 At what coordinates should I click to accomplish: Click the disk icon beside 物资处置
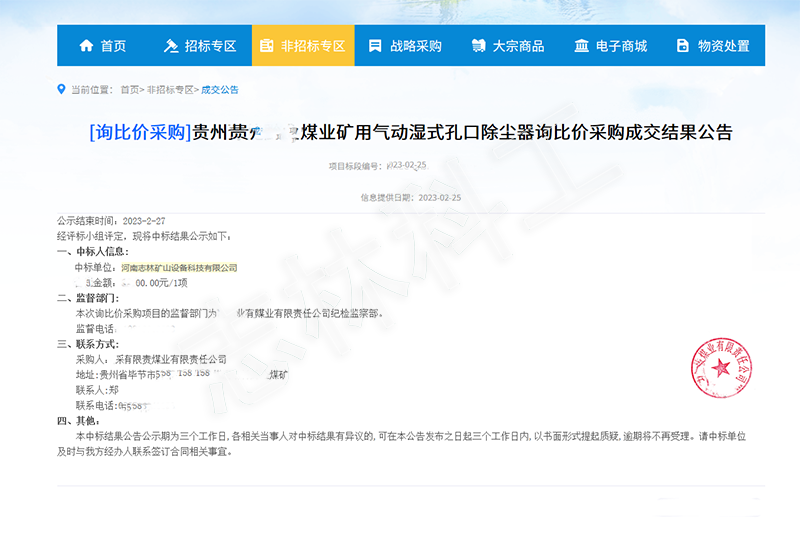pyautogui.click(x=683, y=46)
